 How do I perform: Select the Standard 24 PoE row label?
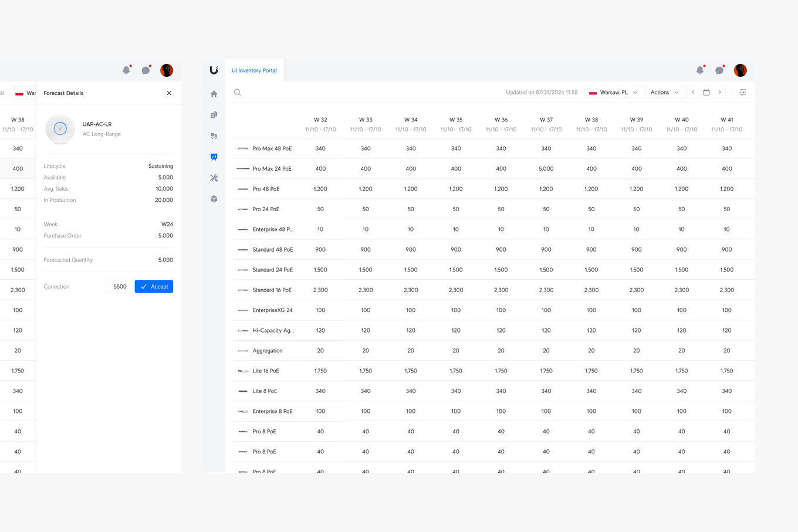click(x=273, y=270)
